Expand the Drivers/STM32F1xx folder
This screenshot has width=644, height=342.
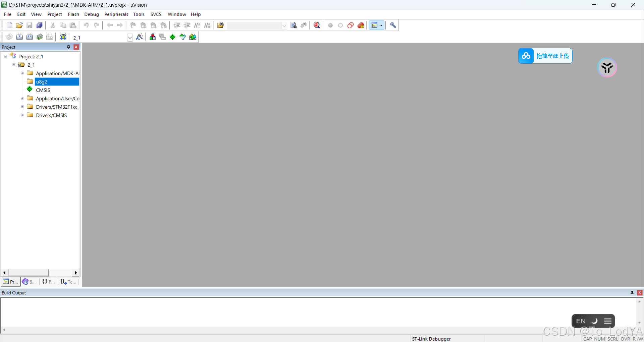pos(22,107)
